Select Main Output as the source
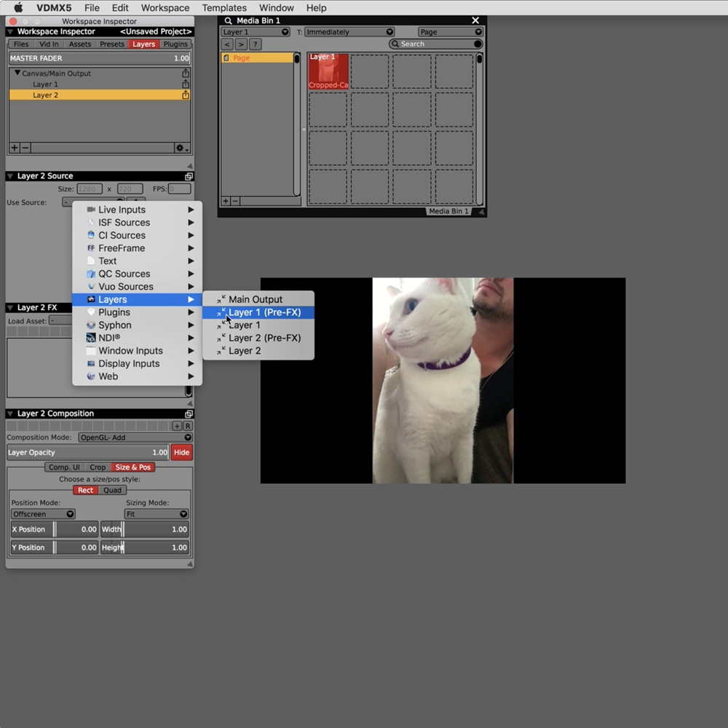The image size is (728, 728). point(258,299)
